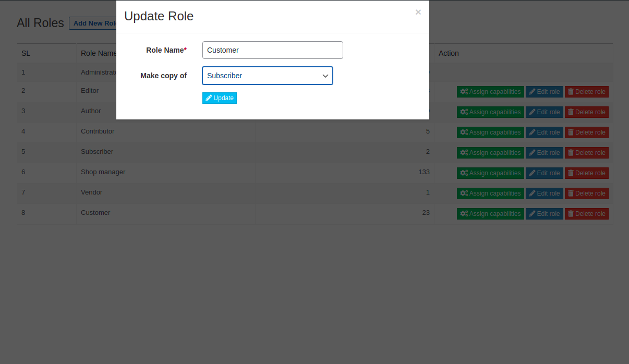Screen dimensions: 629x364
Task: Click the Contributor role name cell
Action: tap(166, 131)
